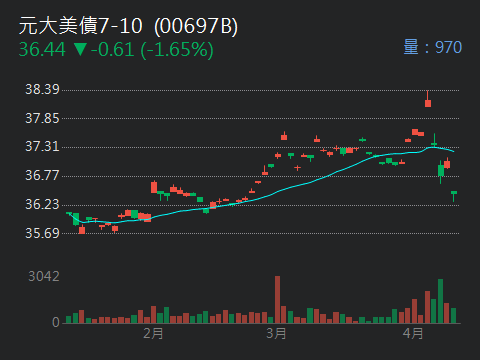Click the 35.69 price axis label
This screenshot has width=480, height=360.
(x=42, y=233)
